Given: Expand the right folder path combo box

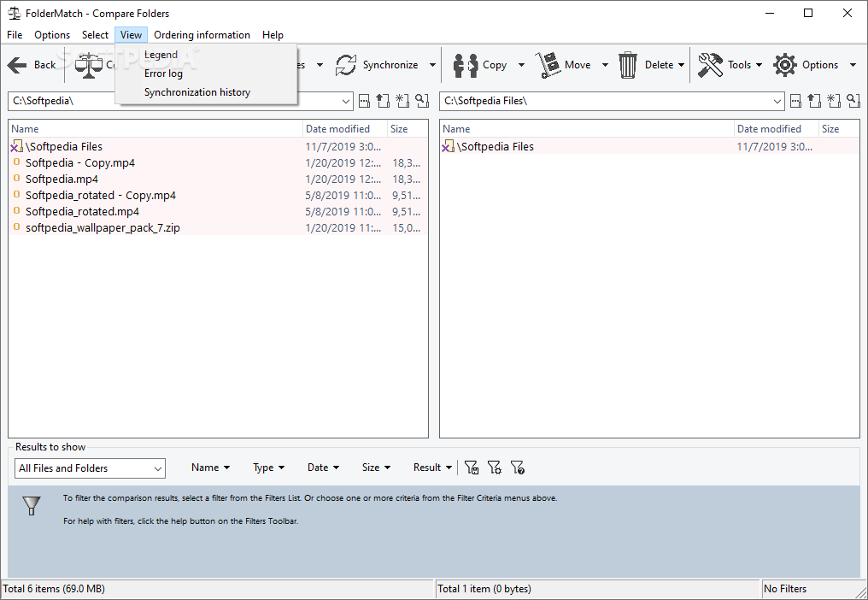Looking at the screenshot, I should (x=777, y=102).
